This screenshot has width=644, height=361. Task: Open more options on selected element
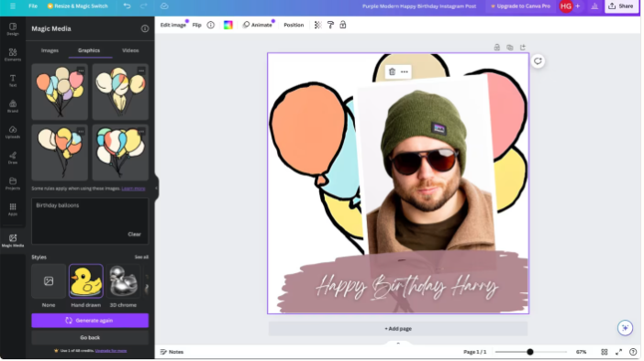(405, 71)
